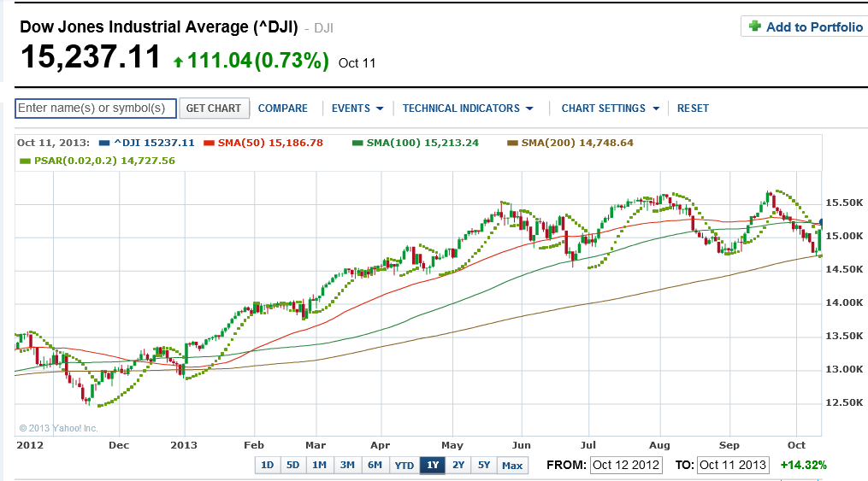
Task: Expand the Technical Indicators dropdown arrow
Action: [x=529, y=109]
